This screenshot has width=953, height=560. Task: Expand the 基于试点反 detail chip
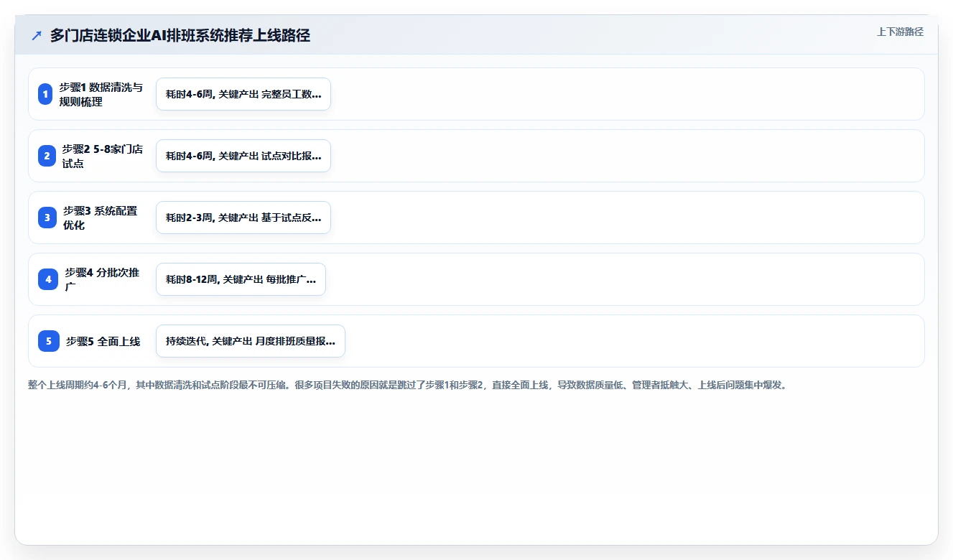(x=243, y=218)
